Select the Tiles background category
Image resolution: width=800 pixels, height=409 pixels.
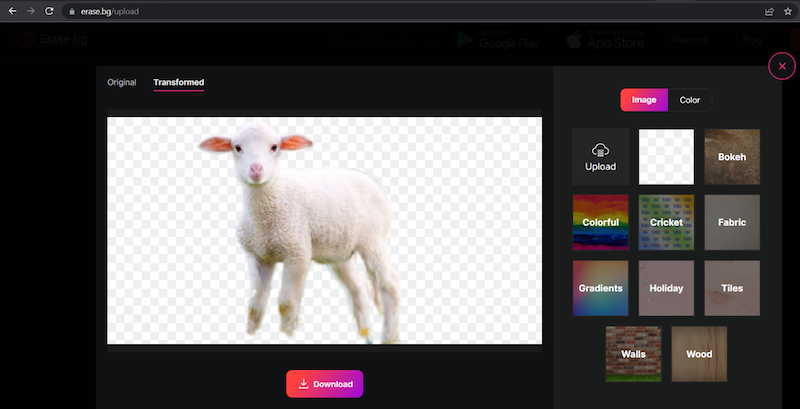732,288
